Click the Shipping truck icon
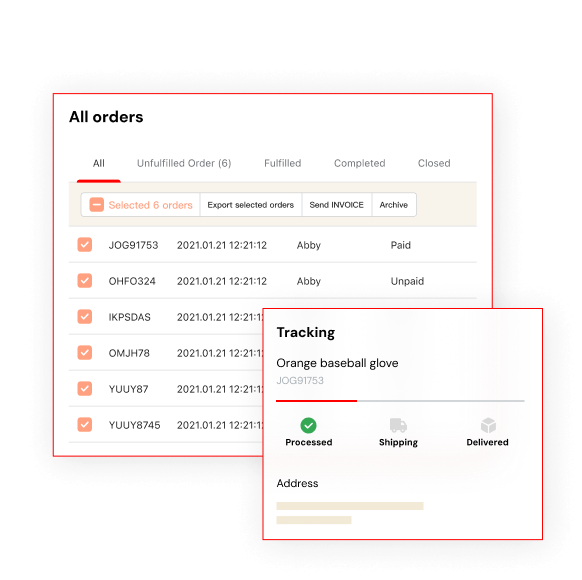The width and height of the screenshot is (582, 580). point(398,425)
